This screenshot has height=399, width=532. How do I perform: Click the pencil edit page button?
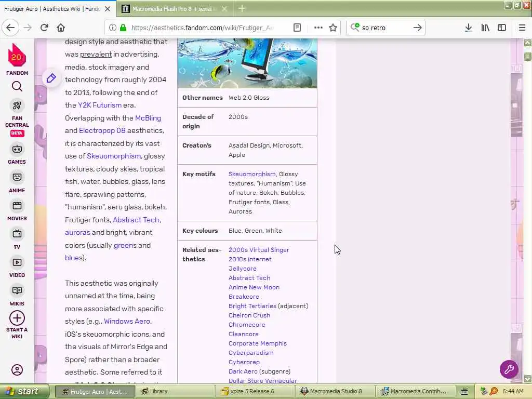click(x=51, y=78)
